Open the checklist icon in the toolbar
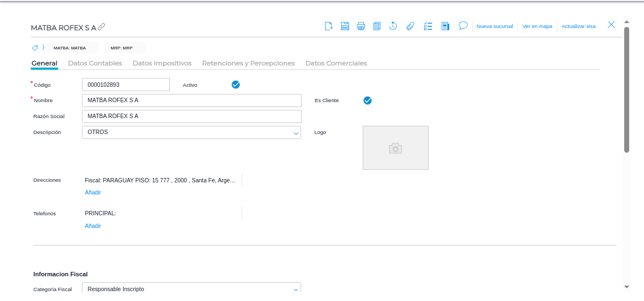 (428, 26)
